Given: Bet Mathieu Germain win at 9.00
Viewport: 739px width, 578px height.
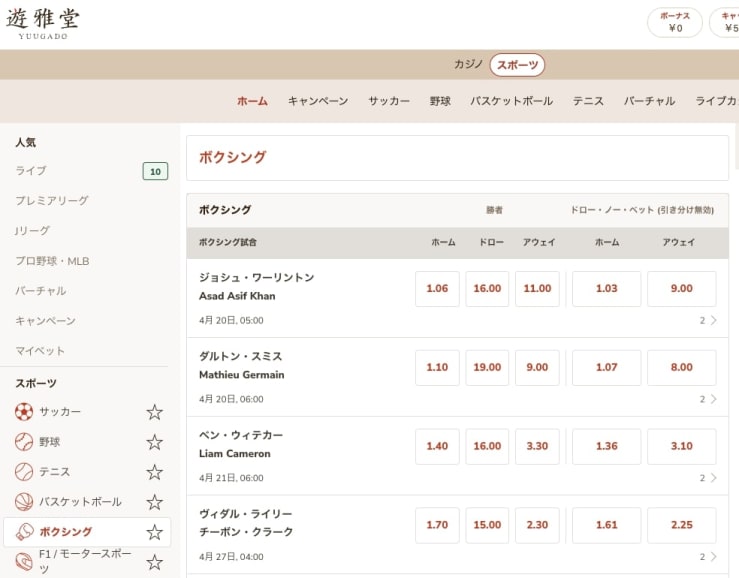Looking at the screenshot, I should click(x=537, y=367).
